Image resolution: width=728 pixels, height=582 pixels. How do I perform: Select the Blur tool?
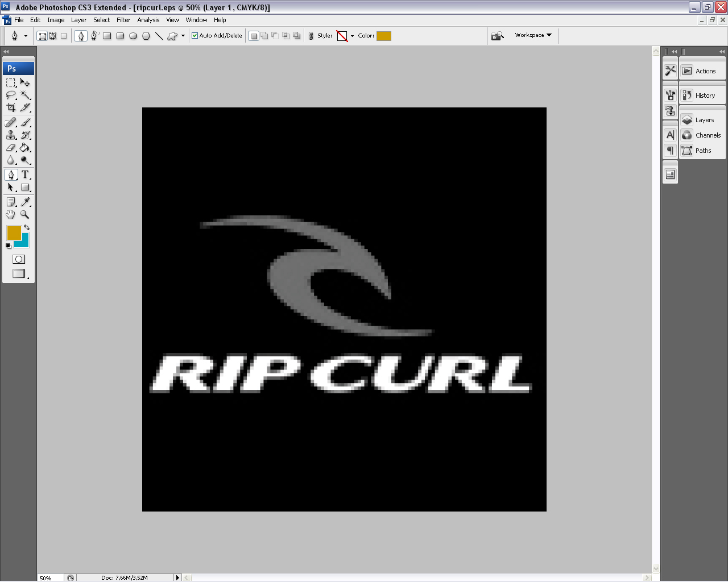coord(11,160)
